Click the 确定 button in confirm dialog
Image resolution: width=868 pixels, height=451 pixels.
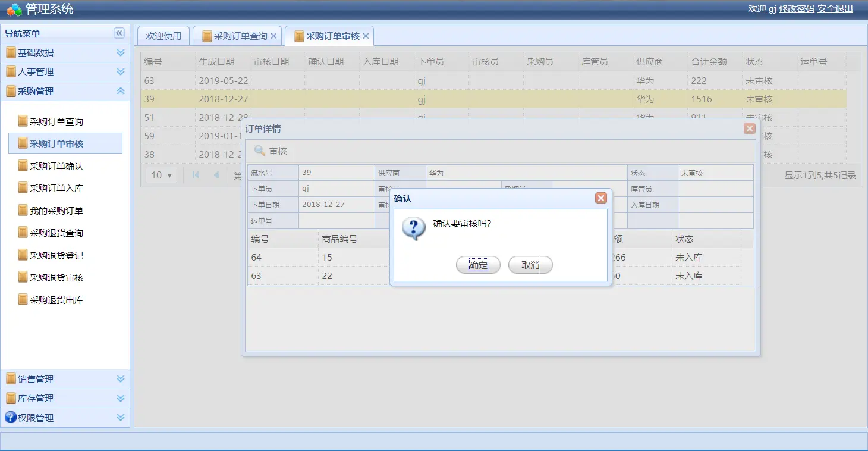click(x=478, y=265)
